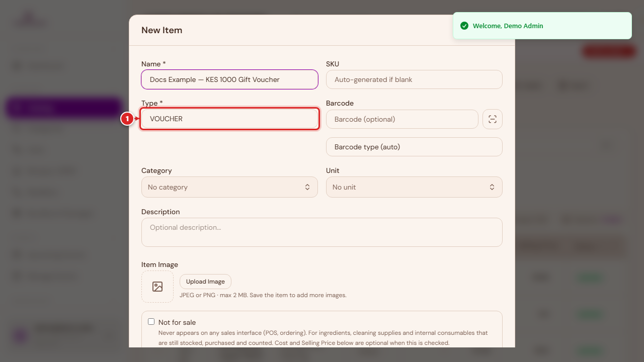This screenshot has height=362, width=644.
Task: Click the barcode scan icon button
Action: (493, 119)
